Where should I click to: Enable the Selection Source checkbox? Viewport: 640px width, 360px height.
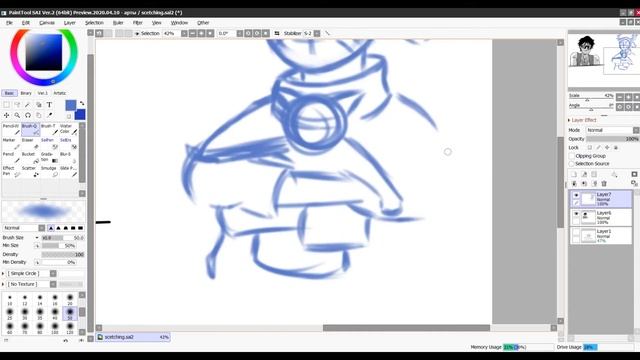pos(571,164)
